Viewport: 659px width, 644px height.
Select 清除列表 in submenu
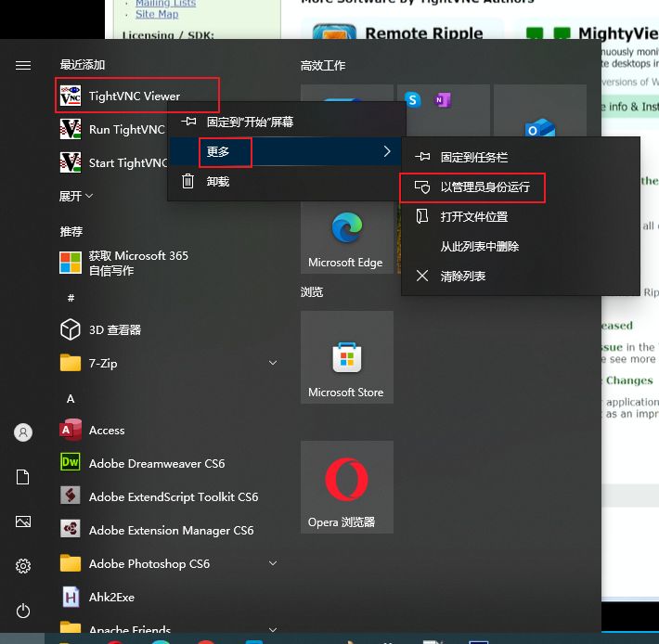tap(521, 276)
